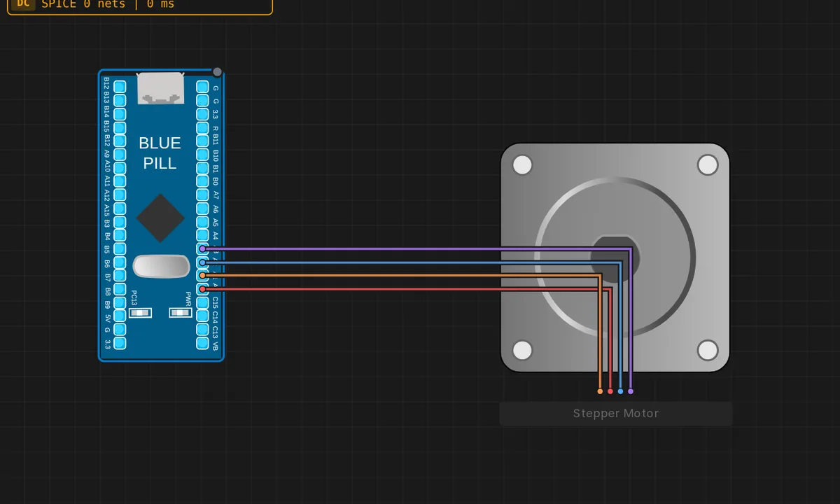Viewport: 840px width, 504px height.
Task: Click the VB pin on the right header
Action: (202, 343)
